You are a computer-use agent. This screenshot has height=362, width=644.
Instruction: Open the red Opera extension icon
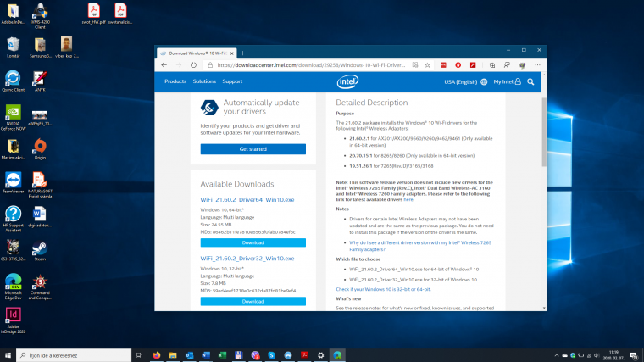coord(458,65)
